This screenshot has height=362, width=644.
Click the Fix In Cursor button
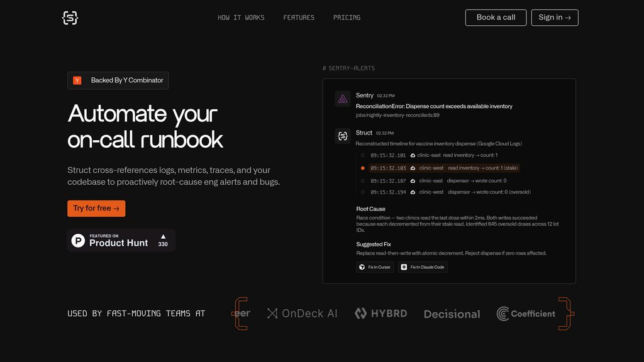[375, 267]
